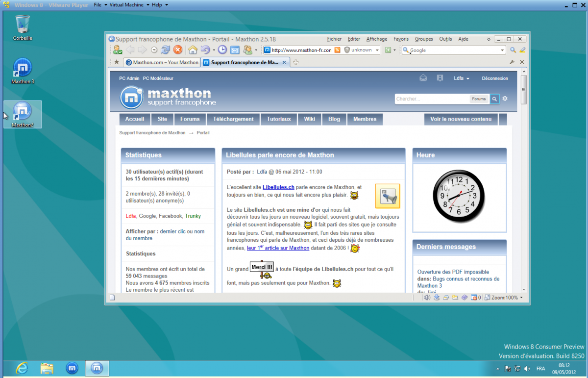Open the Affichage menu
This screenshot has height=378, width=588.
[377, 39]
